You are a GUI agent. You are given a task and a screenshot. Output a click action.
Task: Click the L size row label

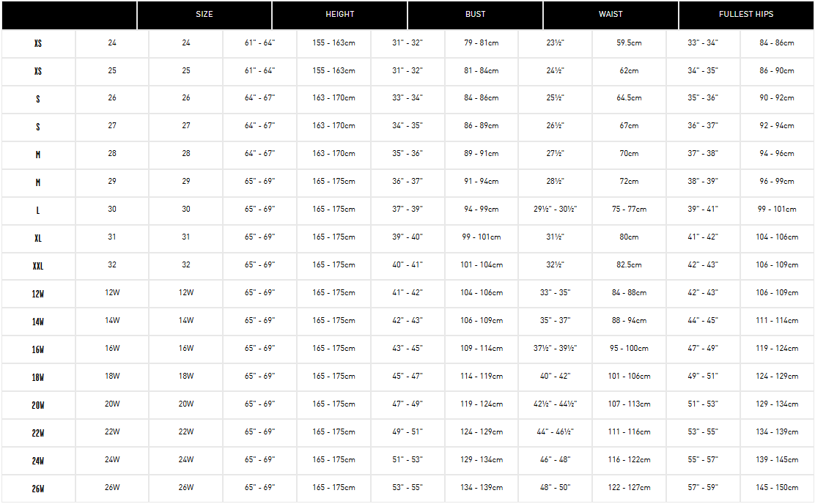tap(38, 211)
